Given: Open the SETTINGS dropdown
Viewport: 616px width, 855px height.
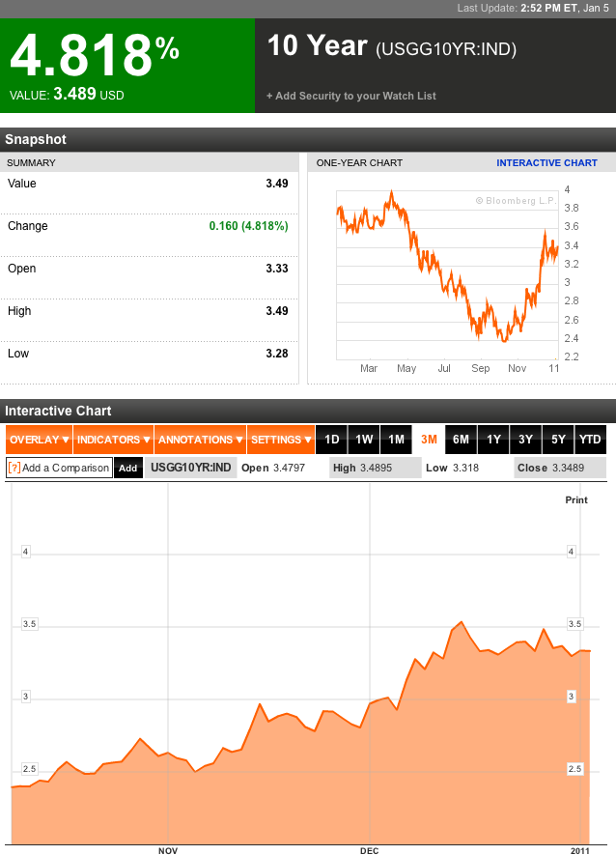Looking at the screenshot, I should (279, 440).
